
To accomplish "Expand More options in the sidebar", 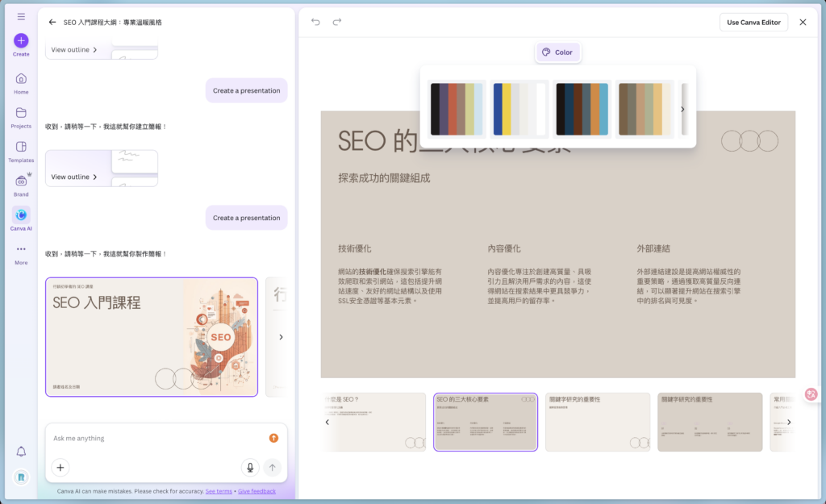I will [x=21, y=249].
